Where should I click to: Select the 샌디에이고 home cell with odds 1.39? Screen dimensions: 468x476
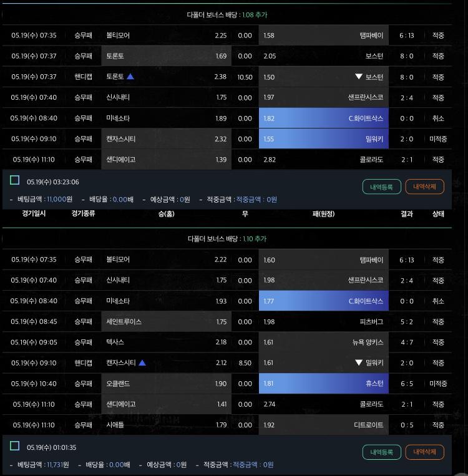(167, 159)
